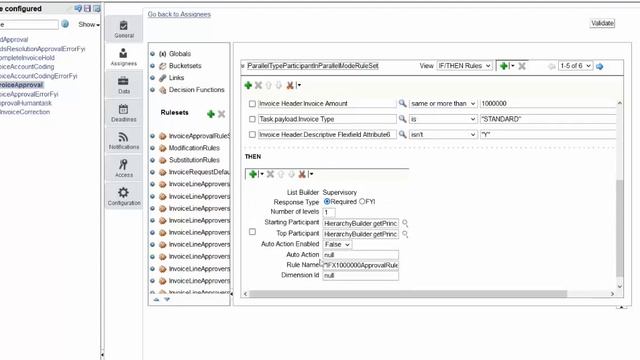640x360 pixels.
Task: Click the 1000000 value field
Action: (x=548, y=104)
